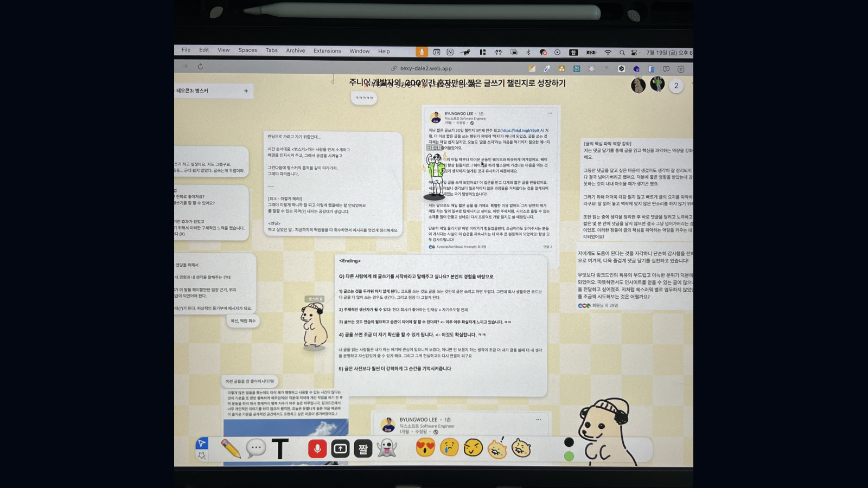Choose the green color dot
The width and height of the screenshot is (868, 488).
(569, 456)
